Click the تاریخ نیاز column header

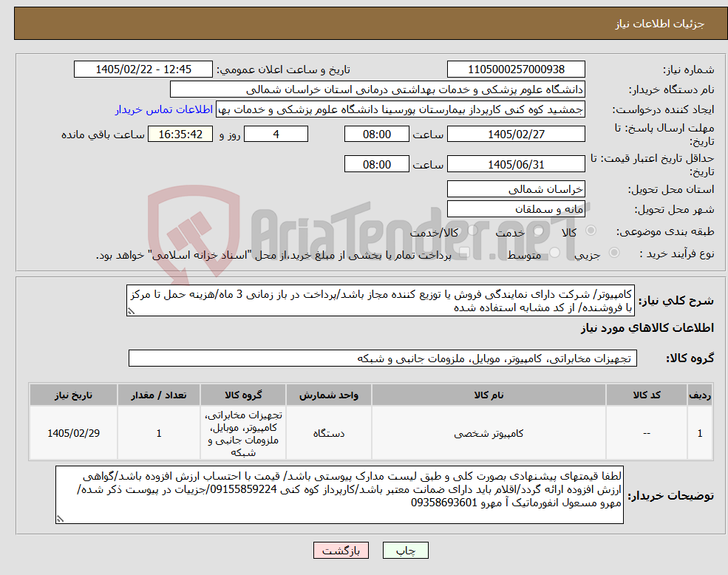[x=73, y=395]
